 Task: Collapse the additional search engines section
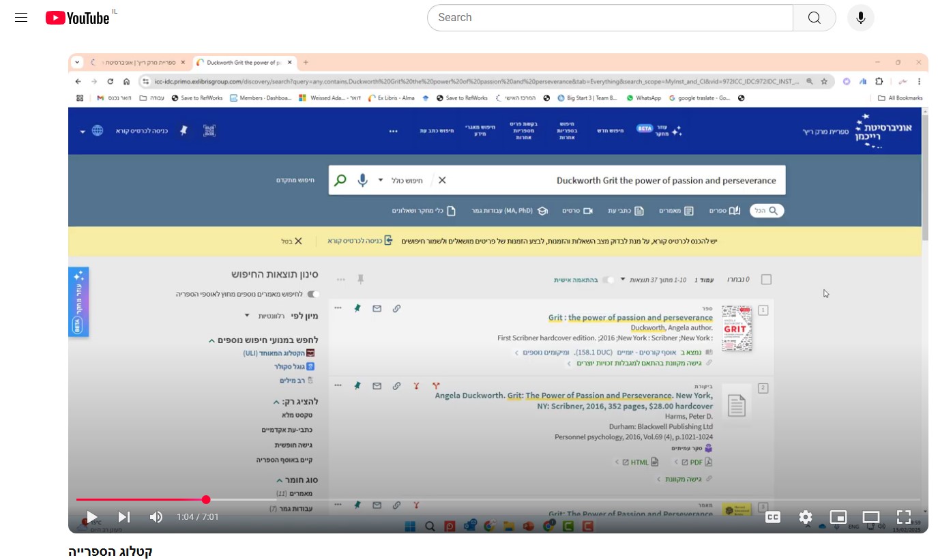[x=212, y=340]
